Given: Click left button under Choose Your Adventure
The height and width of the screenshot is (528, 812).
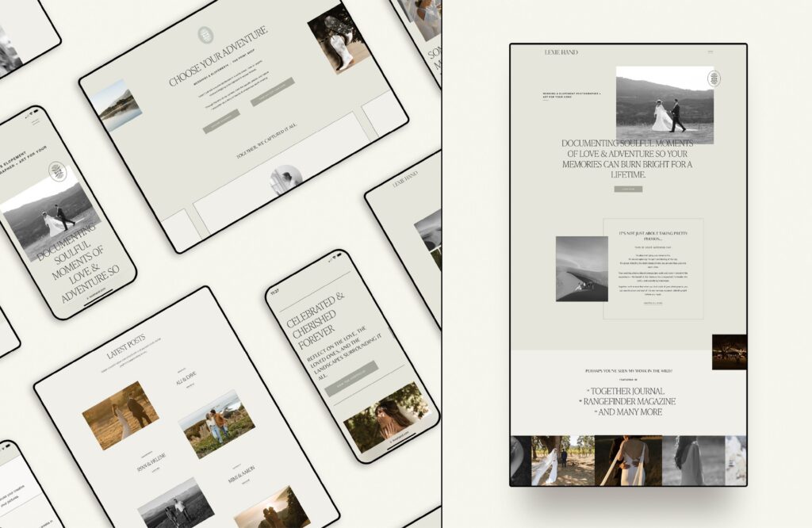Looking at the screenshot, I should tap(221, 121).
